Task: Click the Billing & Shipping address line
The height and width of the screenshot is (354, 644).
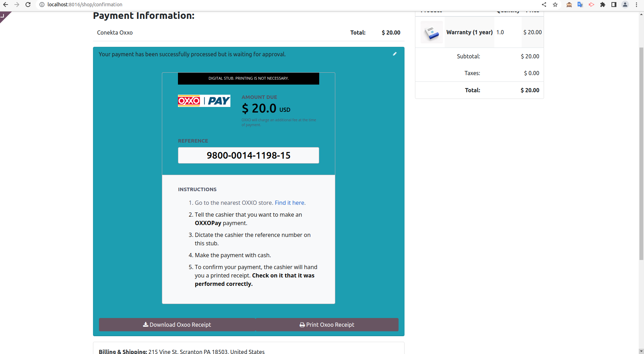Action: pyautogui.click(x=182, y=351)
